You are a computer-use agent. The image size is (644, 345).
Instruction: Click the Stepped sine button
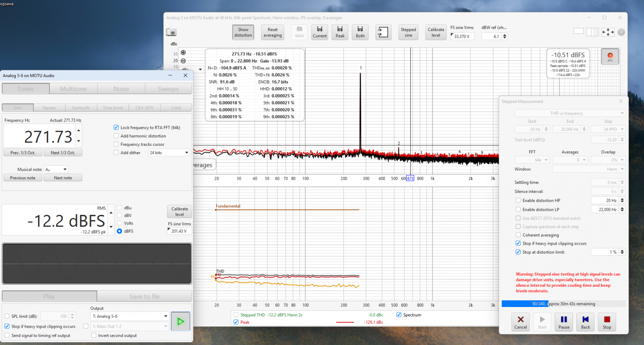pos(408,32)
